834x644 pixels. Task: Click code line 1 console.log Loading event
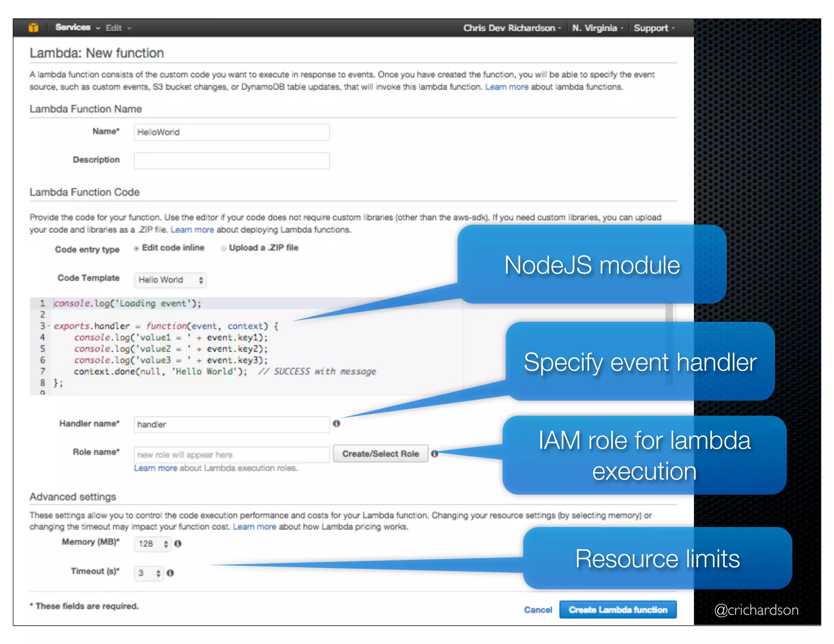click(x=127, y=303)
